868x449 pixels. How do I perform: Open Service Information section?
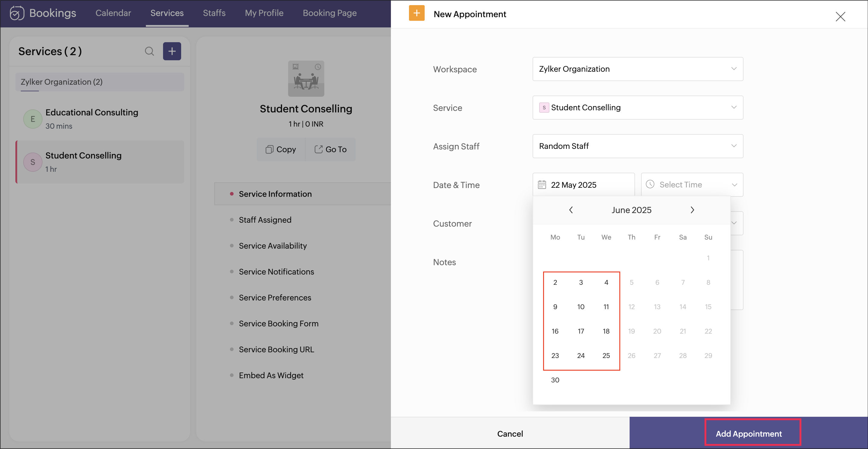click(x=303, y=194)
